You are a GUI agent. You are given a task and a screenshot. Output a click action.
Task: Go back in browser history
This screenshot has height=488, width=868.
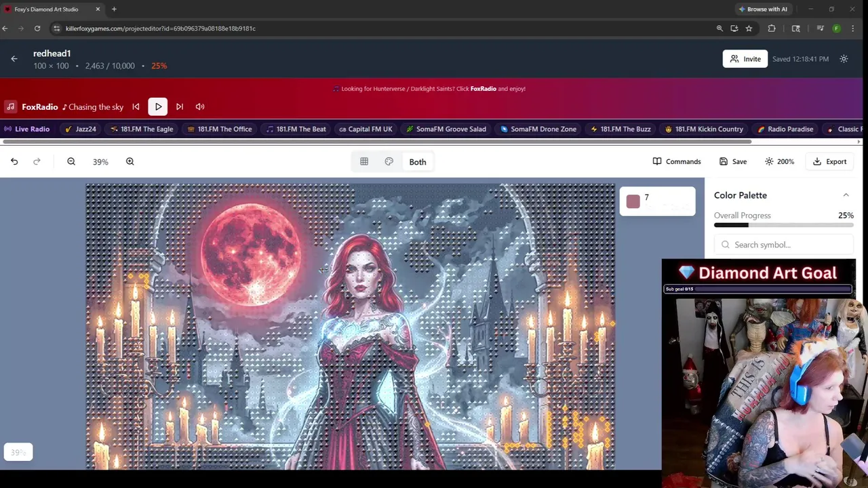point(5,28)
